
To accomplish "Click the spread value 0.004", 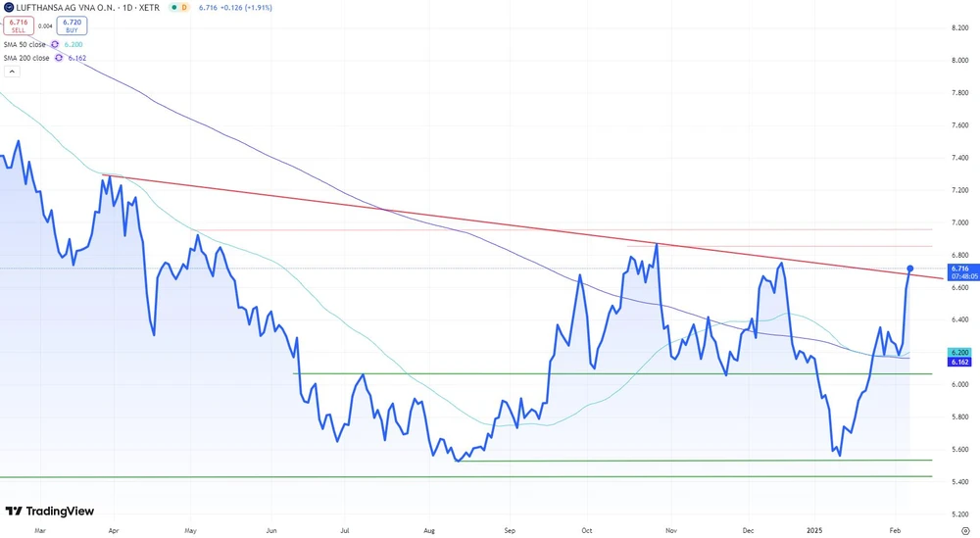I will point(45,26).
